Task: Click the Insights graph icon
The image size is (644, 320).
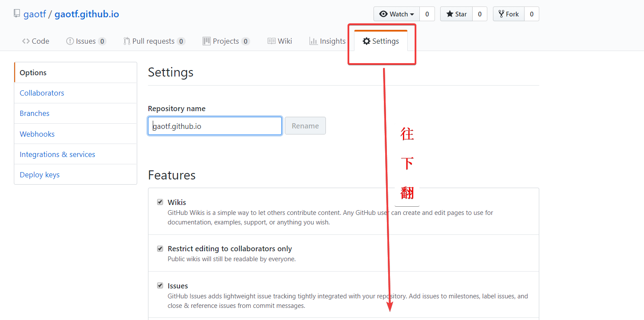Action: [313, 41]
